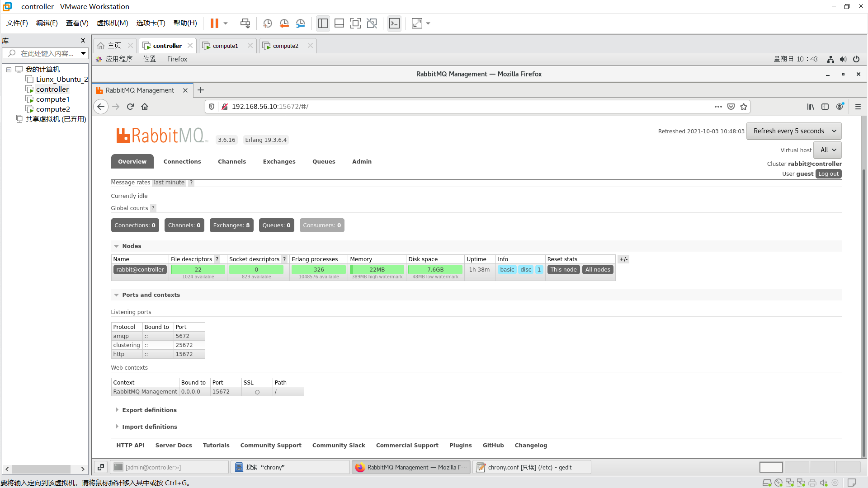This screenshot has width=868, height=488.
Task: Open the Virtual host All dropdown
Action: tap(828, 150)
